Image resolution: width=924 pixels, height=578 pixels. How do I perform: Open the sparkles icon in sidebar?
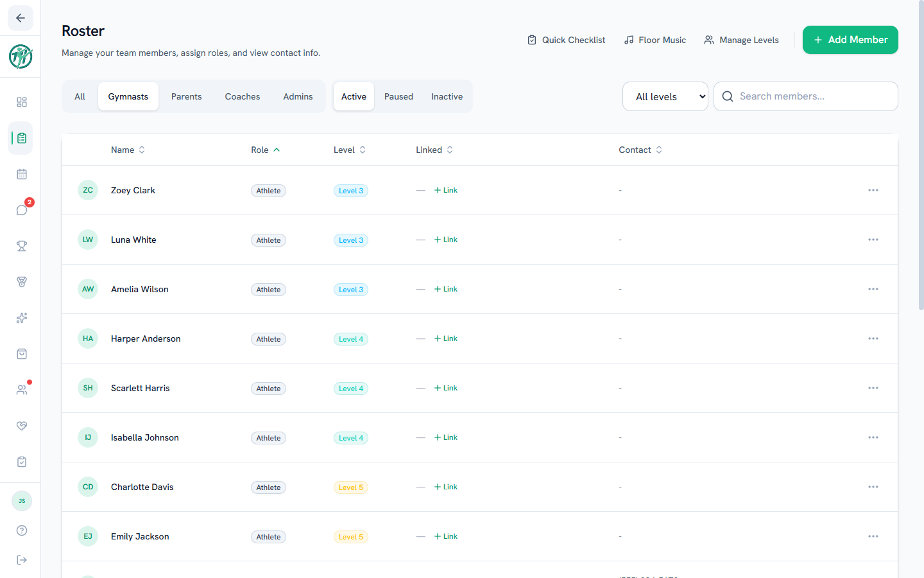(22, 318)
